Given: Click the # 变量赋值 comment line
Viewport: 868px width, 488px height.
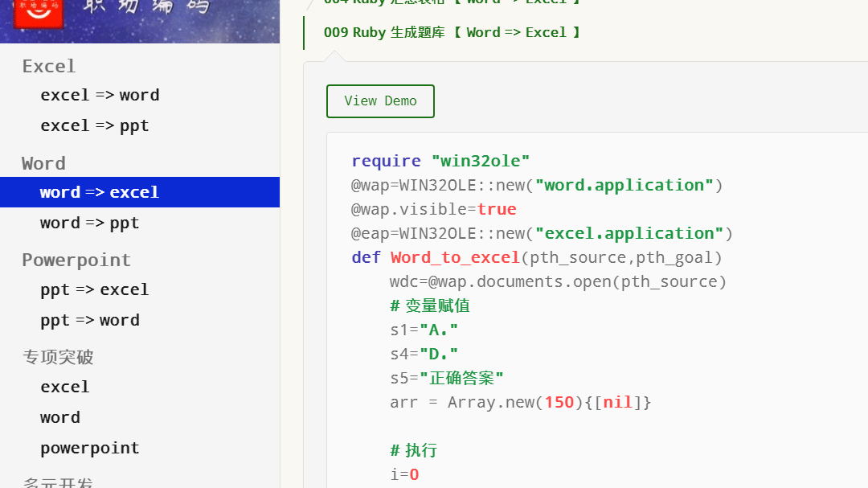Looking at the screenshot, I should tap(430, 306).
